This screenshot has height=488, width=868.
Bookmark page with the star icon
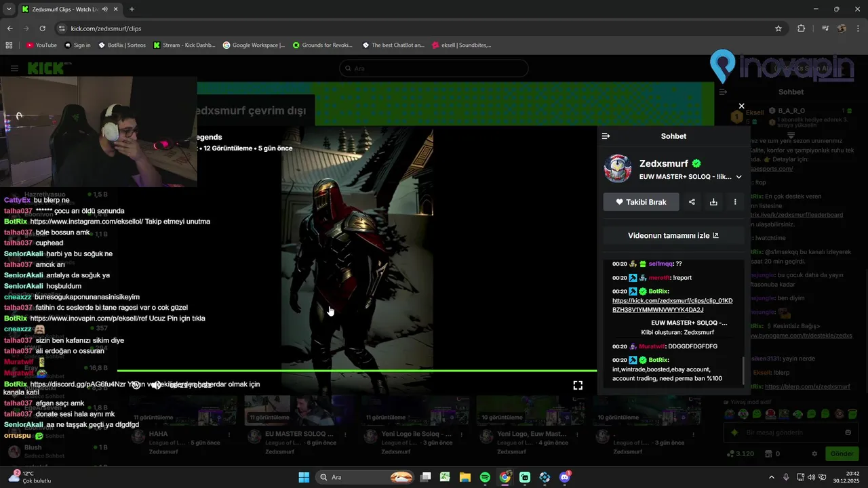[x=778, y=28]
